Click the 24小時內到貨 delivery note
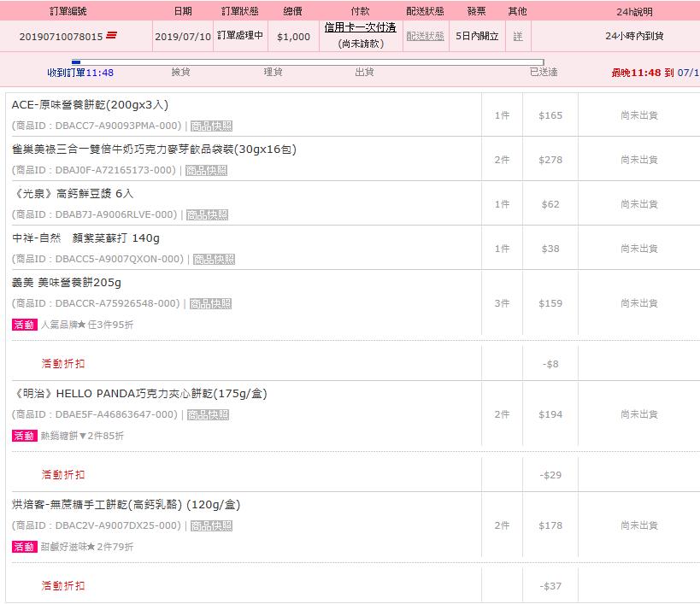 [634, 36]
